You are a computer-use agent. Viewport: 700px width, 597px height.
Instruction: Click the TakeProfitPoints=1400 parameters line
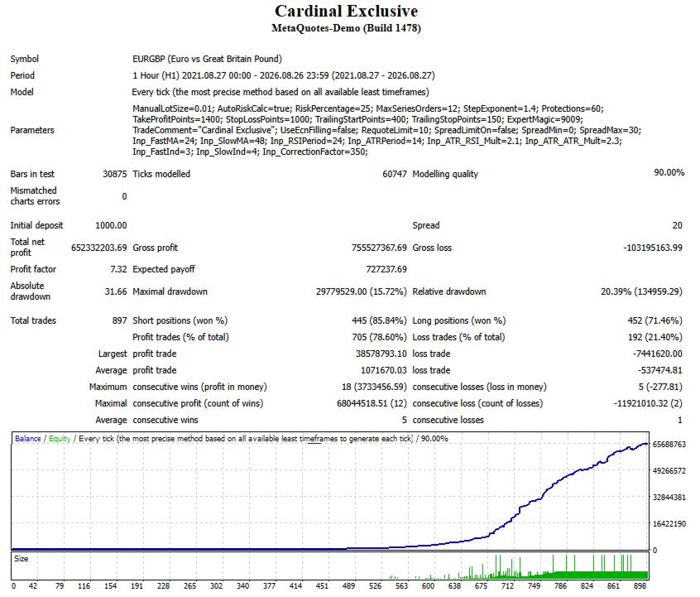(x=357, y=119)
